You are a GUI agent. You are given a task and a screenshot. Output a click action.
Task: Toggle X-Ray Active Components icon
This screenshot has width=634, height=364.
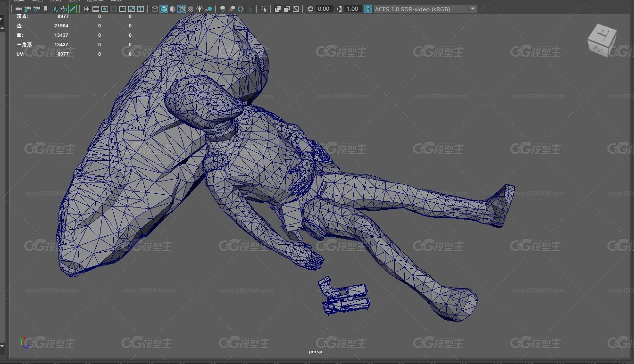(287, 9)
